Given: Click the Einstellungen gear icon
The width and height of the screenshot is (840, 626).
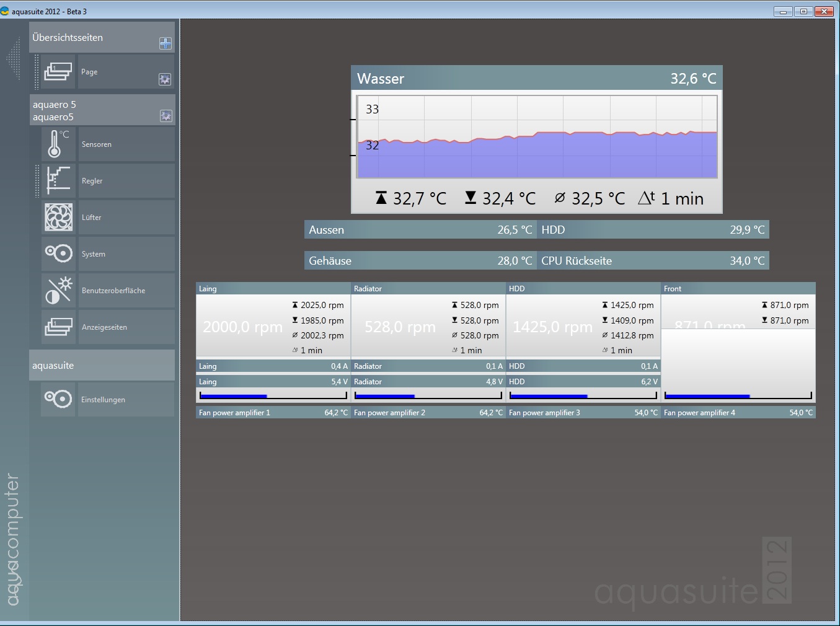Looking at the screenshot, I should click(58, 399).
